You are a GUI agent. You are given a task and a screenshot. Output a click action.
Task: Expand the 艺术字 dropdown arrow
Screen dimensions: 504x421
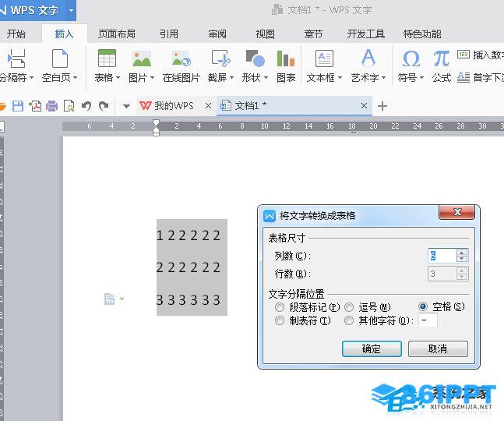point(383,77)
